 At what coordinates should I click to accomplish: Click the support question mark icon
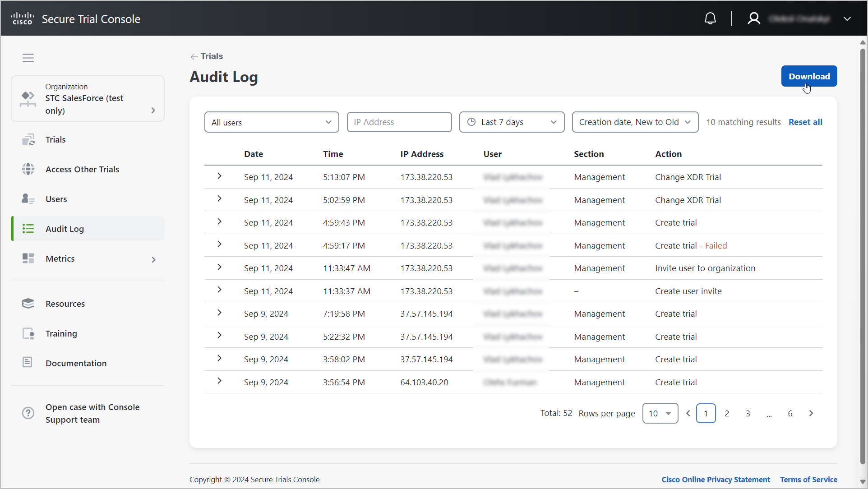pyautogui.click(x=28, y=413)
